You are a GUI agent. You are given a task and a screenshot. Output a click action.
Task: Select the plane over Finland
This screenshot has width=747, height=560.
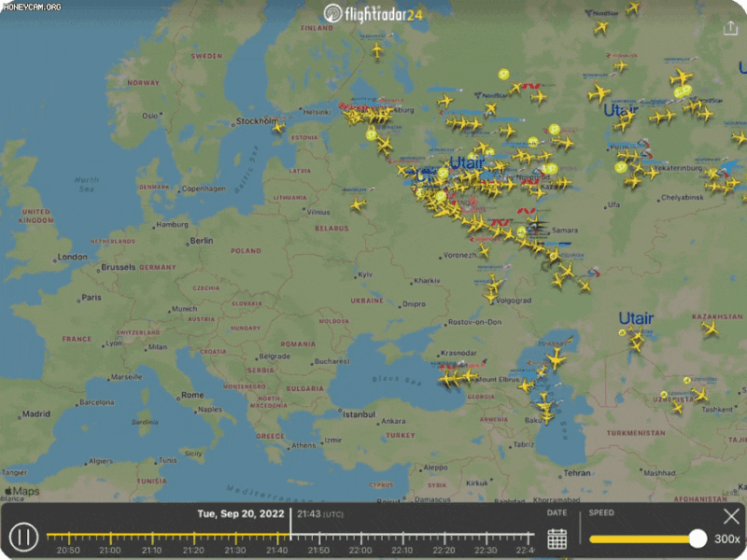coord(377,50)
